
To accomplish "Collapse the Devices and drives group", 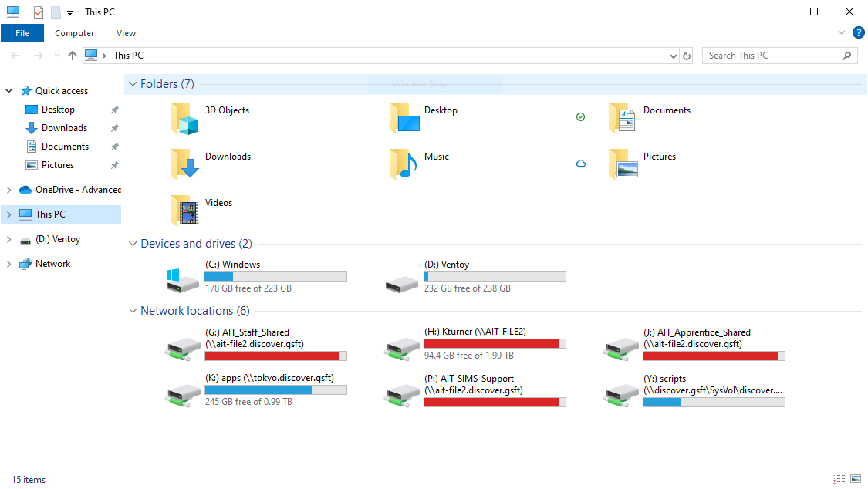I will click(x=133, y=244).
